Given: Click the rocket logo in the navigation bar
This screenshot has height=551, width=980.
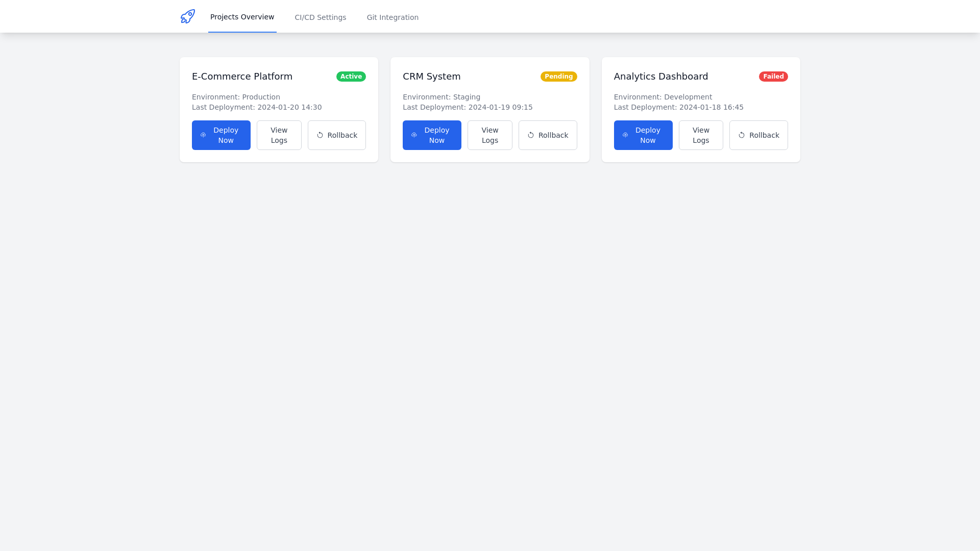Looking at the screenshot, I should tap(187, 16).
